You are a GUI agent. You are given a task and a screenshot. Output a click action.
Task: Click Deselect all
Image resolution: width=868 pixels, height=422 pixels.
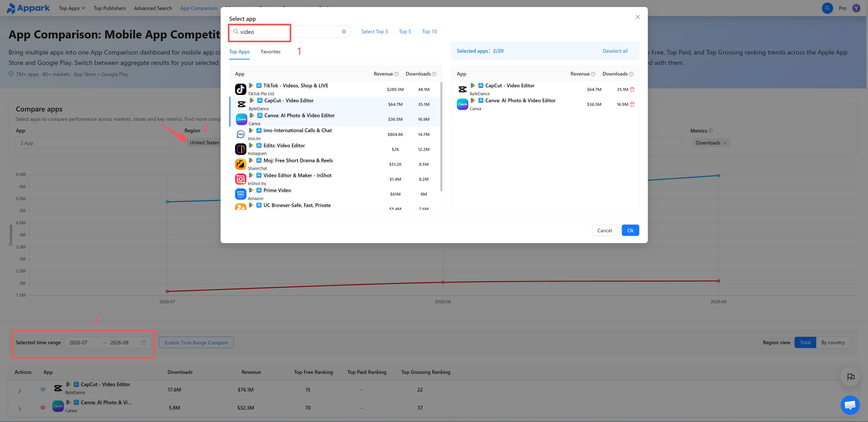click(x=615, y=51)
